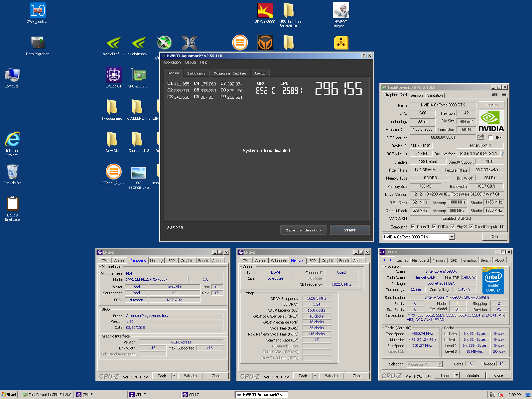Toggle UEFI checkbox in GPU-Z

490,137
